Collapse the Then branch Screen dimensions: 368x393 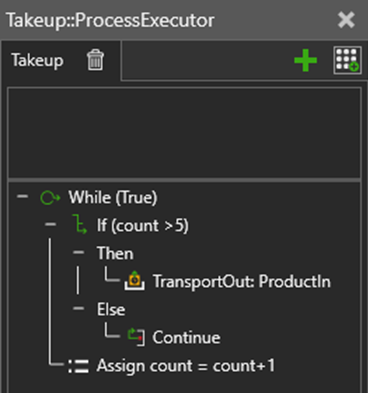point(78,252)
